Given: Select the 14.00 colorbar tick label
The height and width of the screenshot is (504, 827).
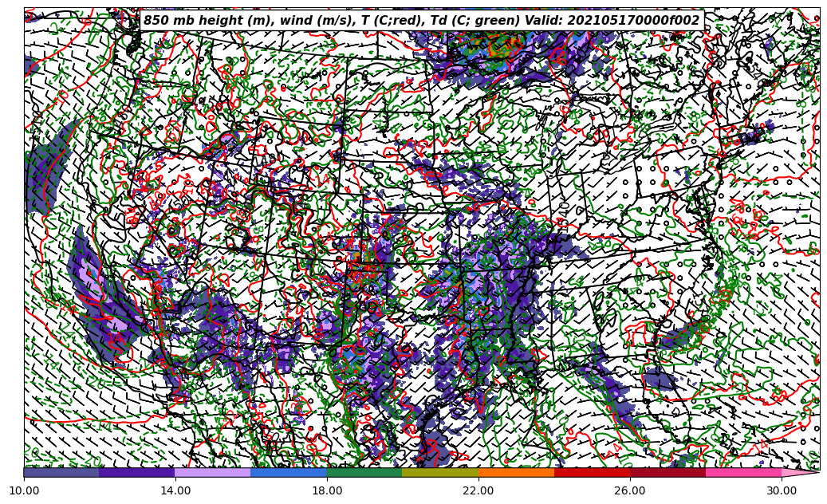Looking at the screenshot, I should pyautogui.click(x=175, y=490).
